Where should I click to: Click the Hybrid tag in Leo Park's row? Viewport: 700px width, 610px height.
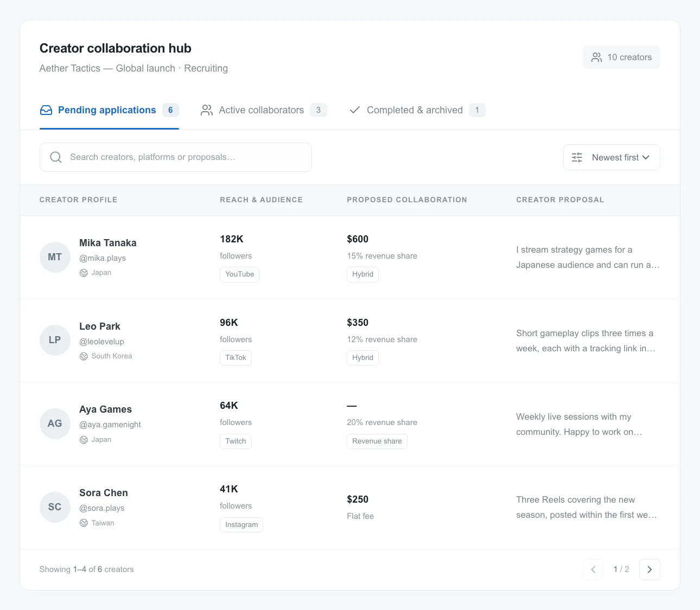[362, 358]
